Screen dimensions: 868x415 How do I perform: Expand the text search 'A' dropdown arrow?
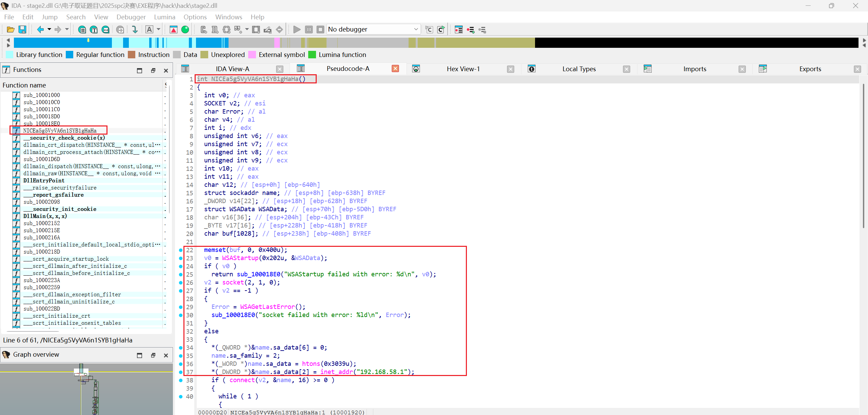tap(158, 29)
